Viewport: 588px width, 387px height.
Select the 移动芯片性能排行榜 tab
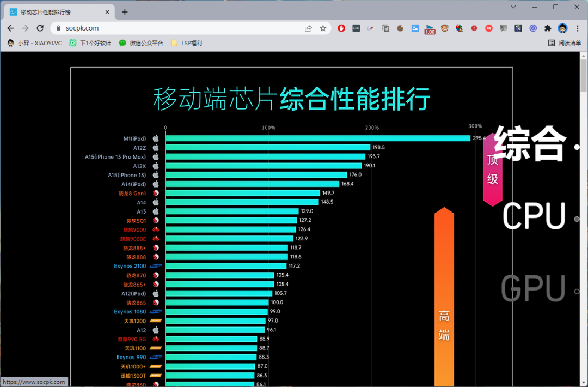coord(59,12)
